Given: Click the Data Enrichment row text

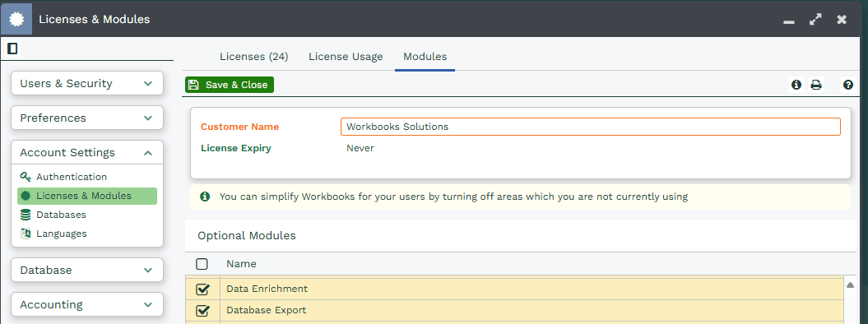Looking at the screenshot, I should pos(267,289).
